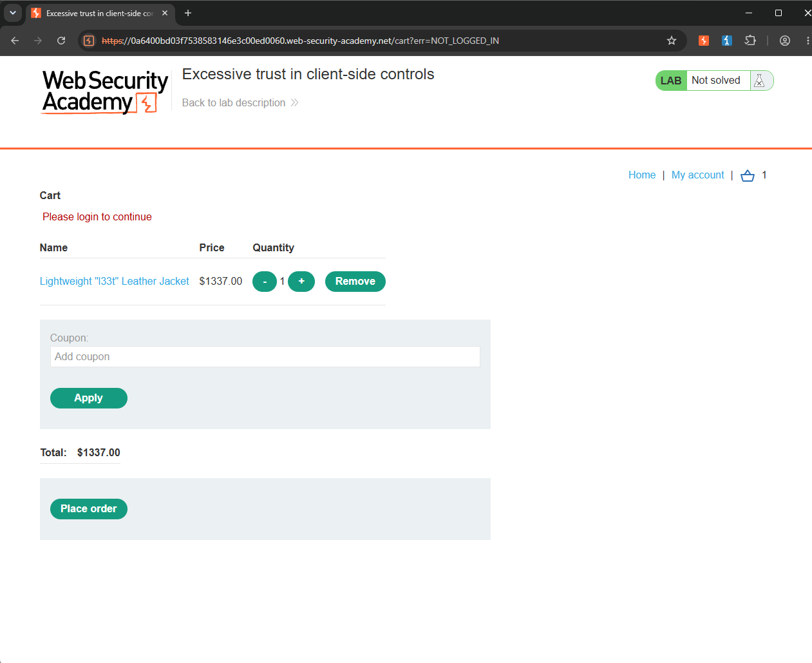Open the shopping basket icon
The image size is (812, 663).
pyautogui.click(x=748, y=175)
